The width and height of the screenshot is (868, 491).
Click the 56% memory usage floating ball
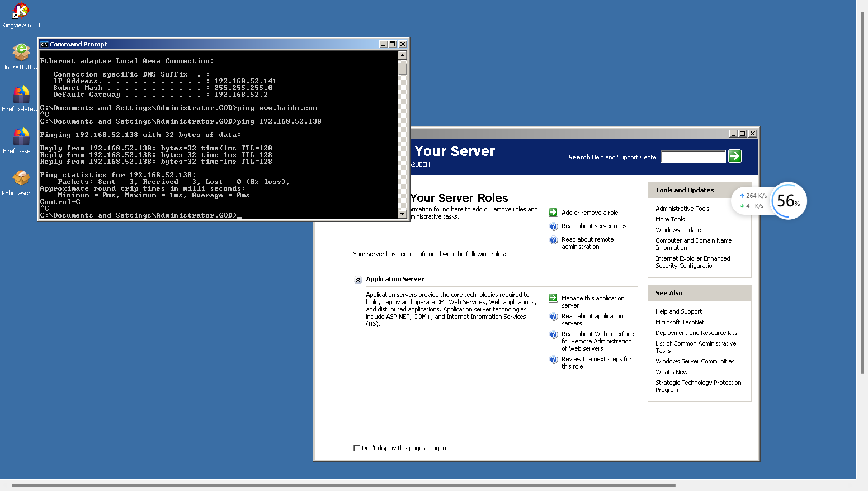(788, 201)
